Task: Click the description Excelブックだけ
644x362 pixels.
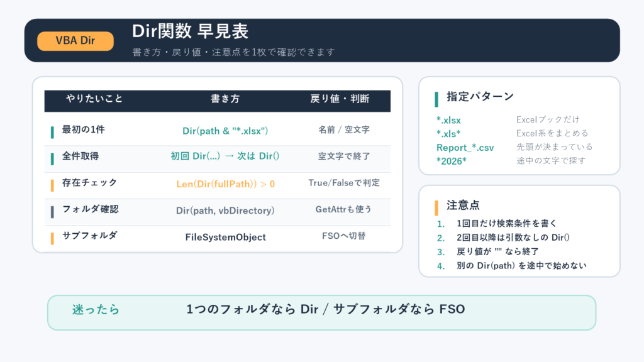Action: pos(548,119)
